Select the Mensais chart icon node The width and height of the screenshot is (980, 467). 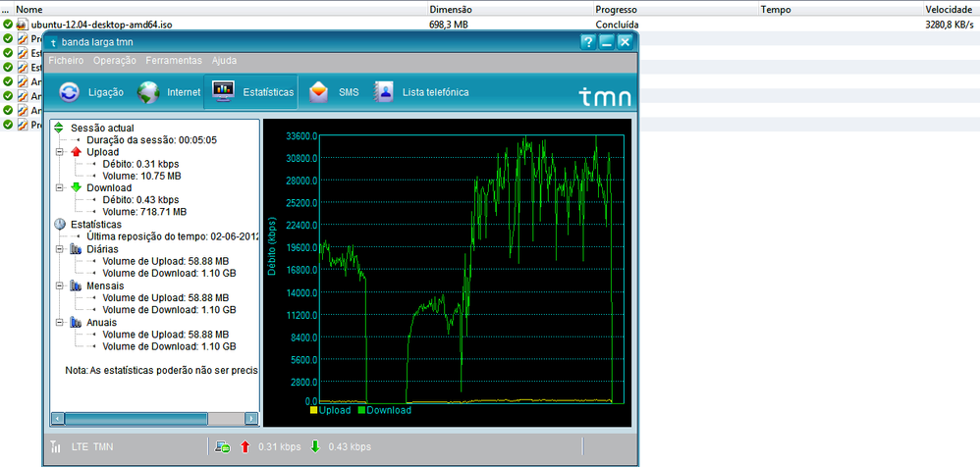[x=77, y=285]
